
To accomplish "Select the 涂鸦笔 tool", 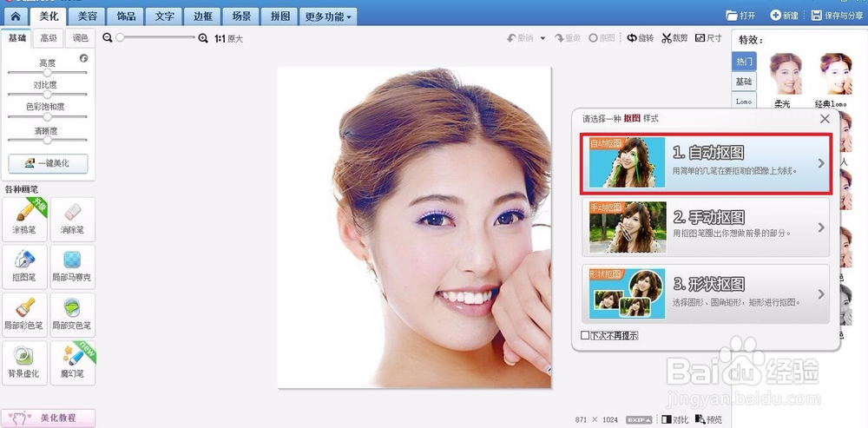I will [x=24, y=220].
